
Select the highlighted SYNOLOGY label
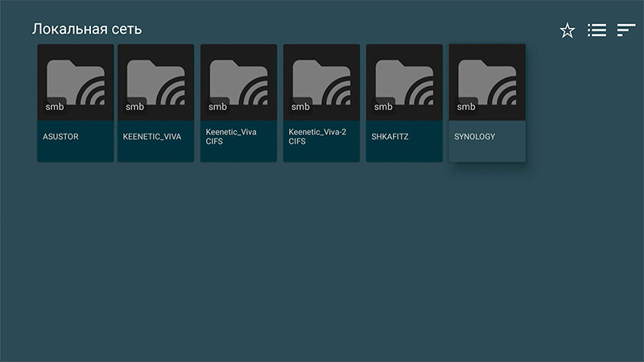[x=475, y=137]
